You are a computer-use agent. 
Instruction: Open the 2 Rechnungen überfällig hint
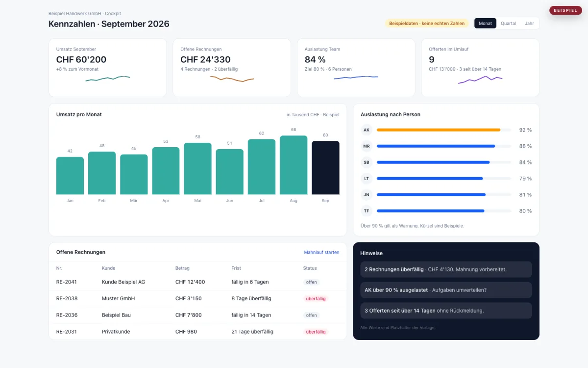(x=446, y=269)
